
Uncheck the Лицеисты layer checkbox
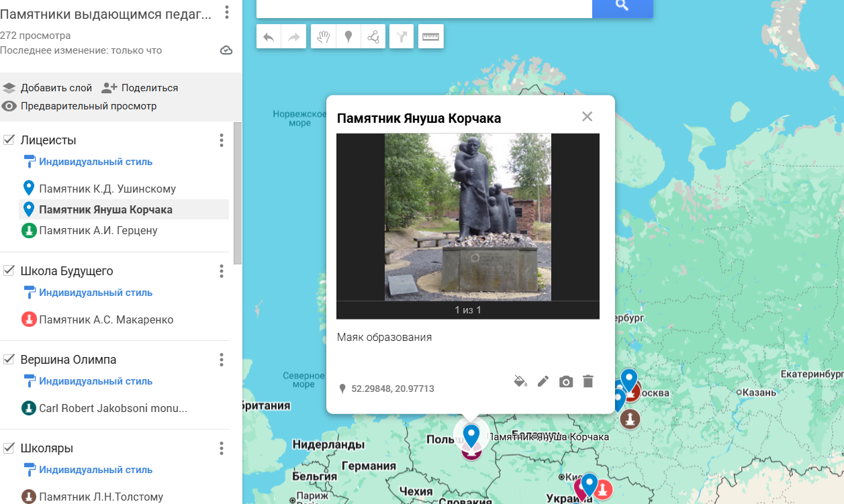9,140
